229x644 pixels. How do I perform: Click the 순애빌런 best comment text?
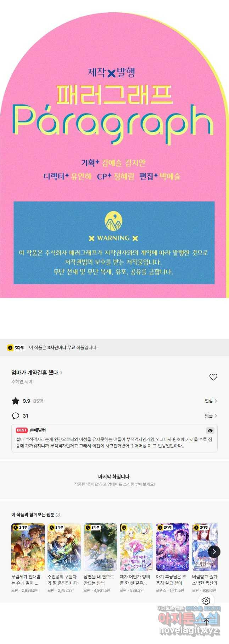coord(114,442)
